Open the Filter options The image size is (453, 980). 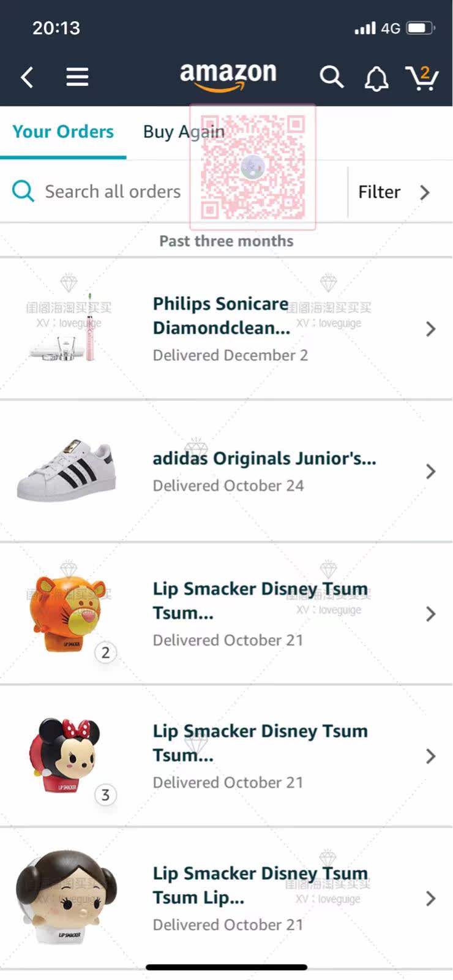click(x=394, y=192)
